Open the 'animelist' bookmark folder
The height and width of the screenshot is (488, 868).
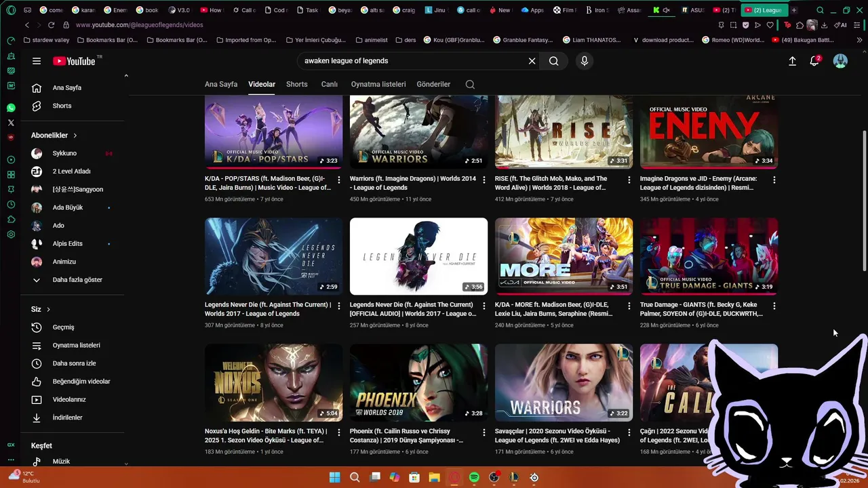coord(372,40)
